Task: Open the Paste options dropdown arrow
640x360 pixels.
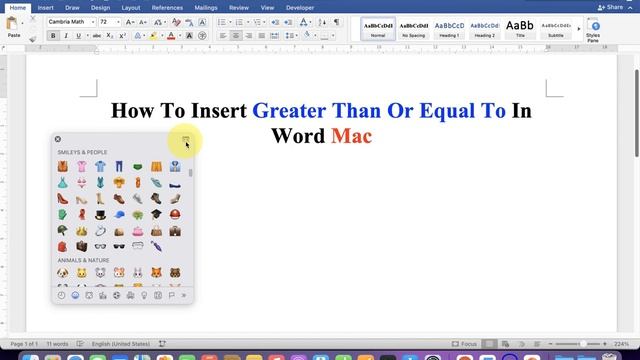Action: (22, 23)
